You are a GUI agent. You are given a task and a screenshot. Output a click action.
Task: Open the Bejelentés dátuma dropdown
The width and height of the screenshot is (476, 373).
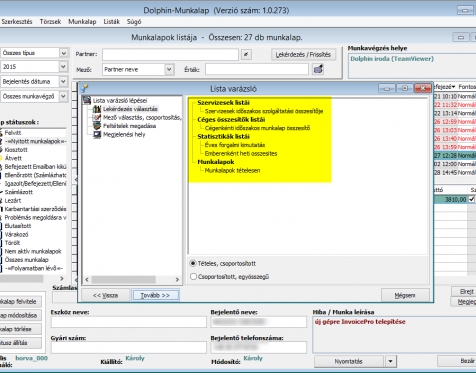tap(63, 81)
